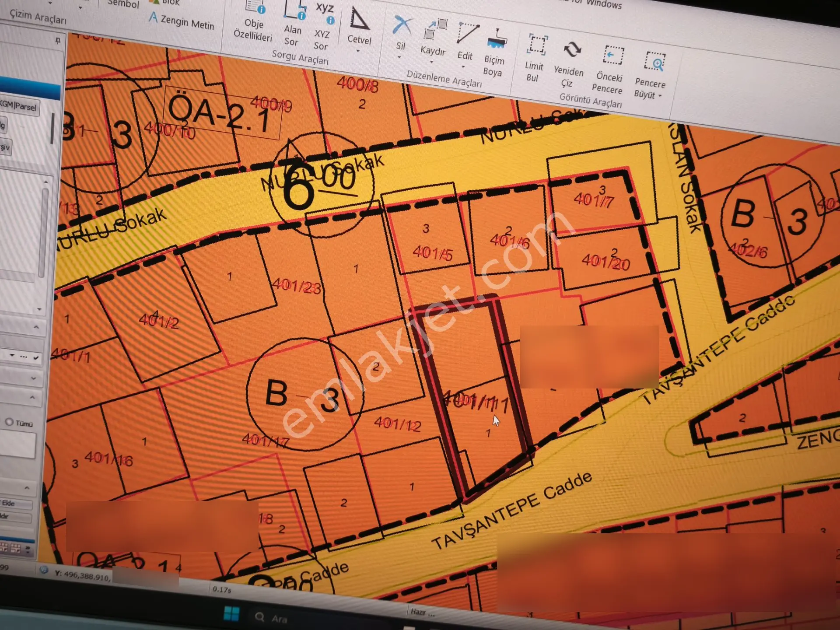Screen dimensions: 840x630
Task: Click the side panel vertical scrollbar
Action: click(44, 232)
